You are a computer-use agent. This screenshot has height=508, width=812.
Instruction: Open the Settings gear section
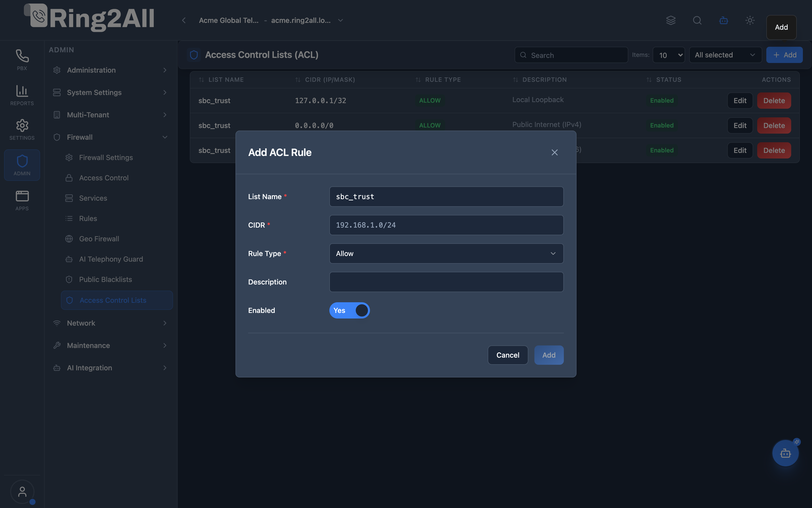[22, 130]
